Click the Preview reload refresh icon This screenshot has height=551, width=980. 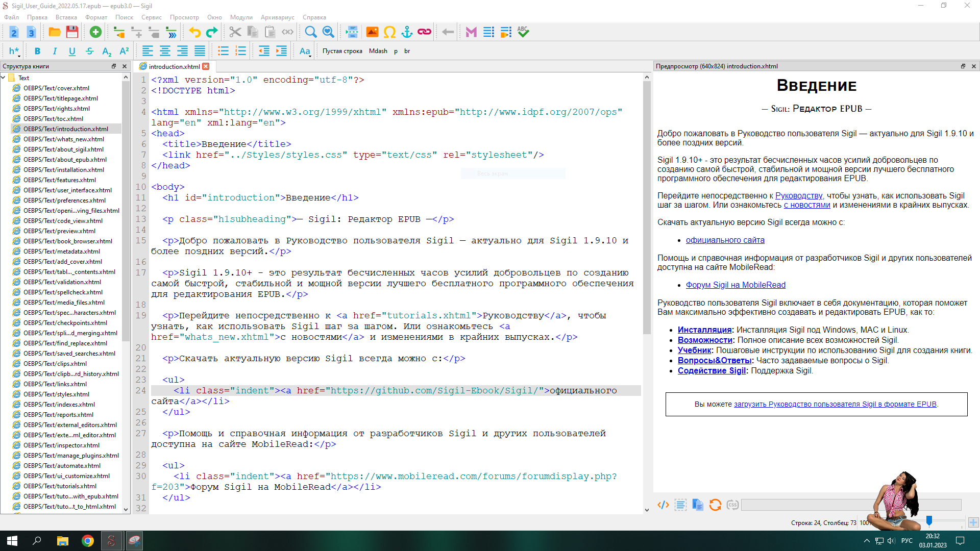click(x=715, y=505)
